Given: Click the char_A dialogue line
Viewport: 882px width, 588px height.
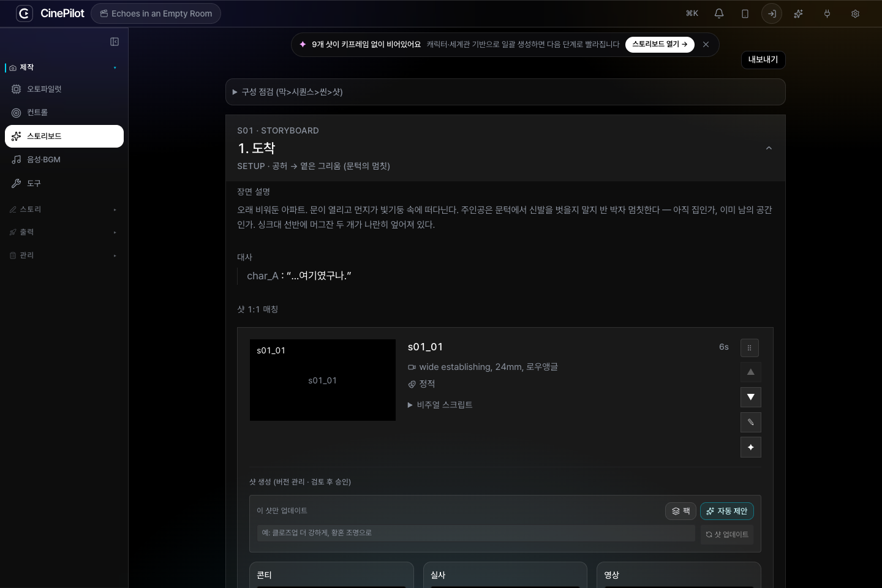Looking at the screenshot, I should click(x=299, y=276).
